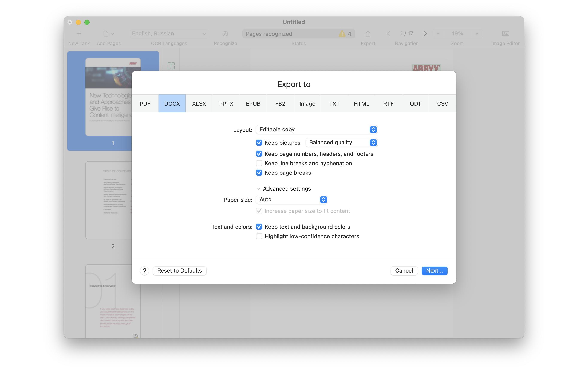Click the right Navigation arrow icon
The width and height of the screenshot is (588, 370).
(425, 33)
